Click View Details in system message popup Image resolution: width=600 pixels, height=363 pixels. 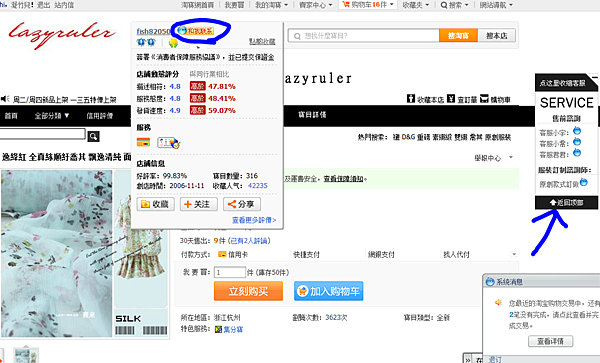(x=550, y=341)
